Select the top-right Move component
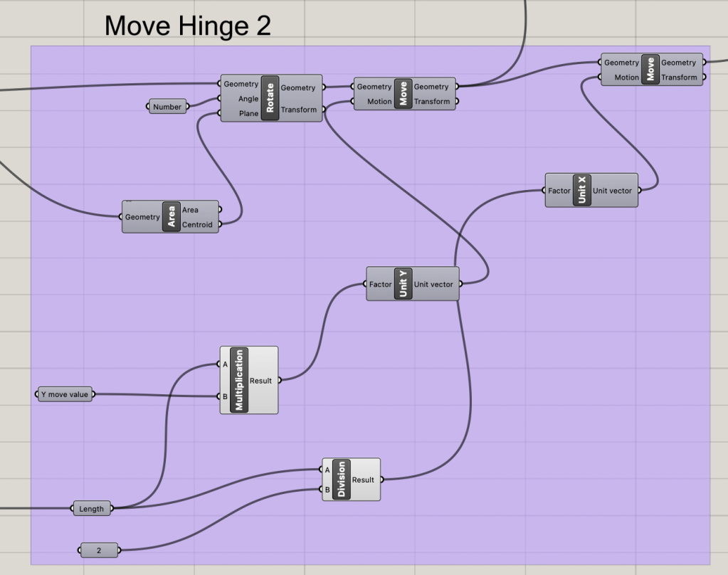The height and width of the screenshot is (575, 728). (x=650, y=70)
